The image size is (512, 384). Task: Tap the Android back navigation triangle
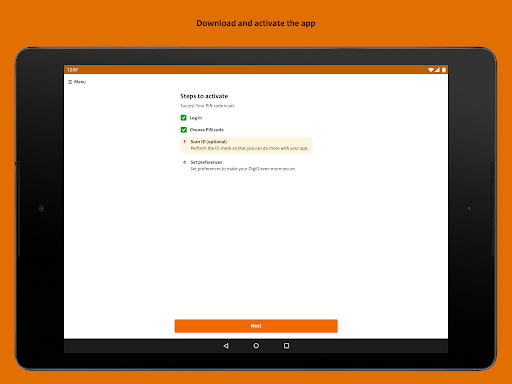pyautogui.click(x=226, y=346)
